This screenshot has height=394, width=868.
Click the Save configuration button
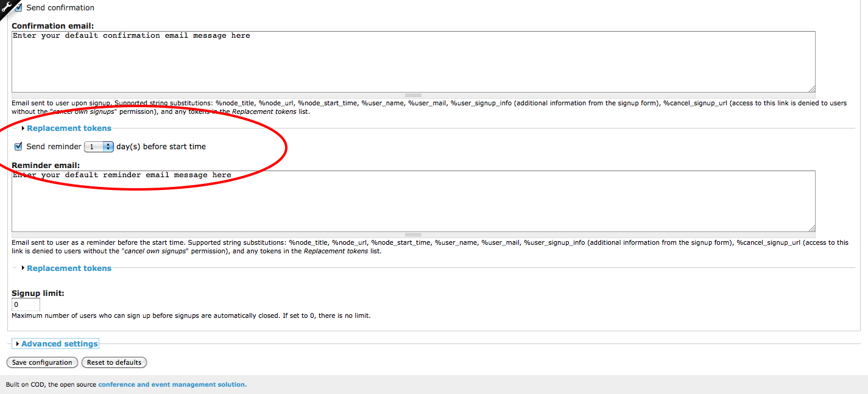click(x=42, y=362)
